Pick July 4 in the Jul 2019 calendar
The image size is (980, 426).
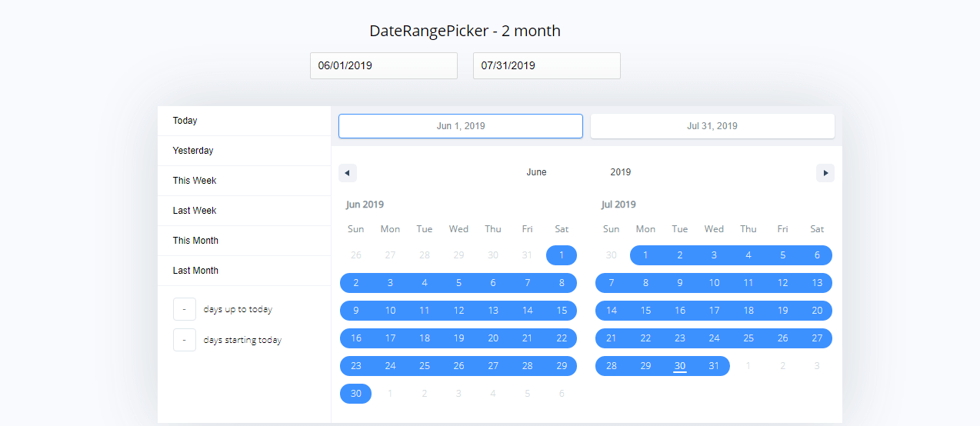point(748,255)
